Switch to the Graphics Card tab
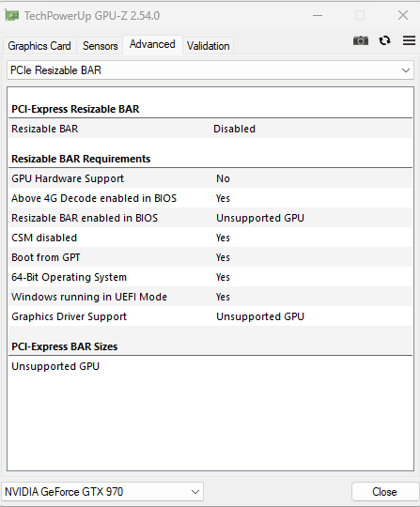The width and height of the screenshot is (420, 507). (39, 46)
